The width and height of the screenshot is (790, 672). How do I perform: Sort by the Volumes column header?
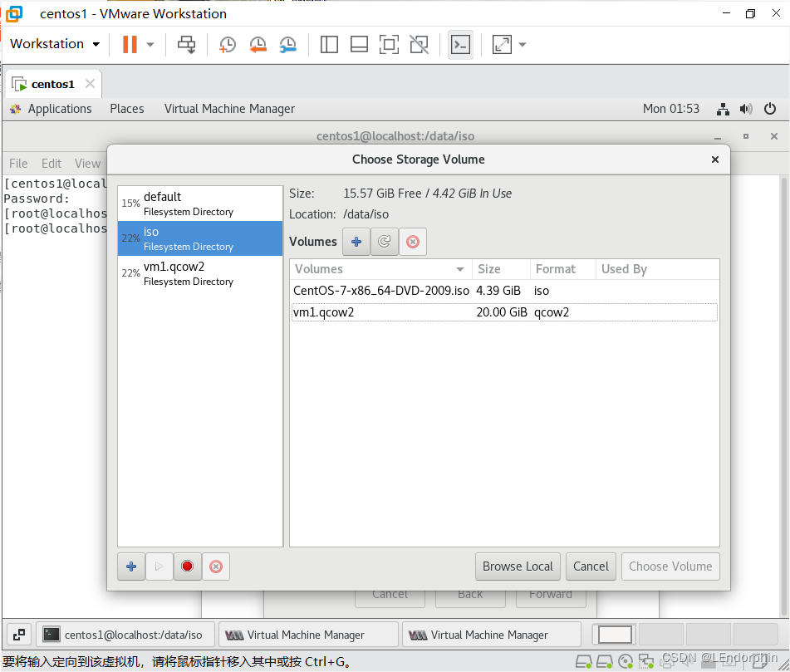pos(380,269)
